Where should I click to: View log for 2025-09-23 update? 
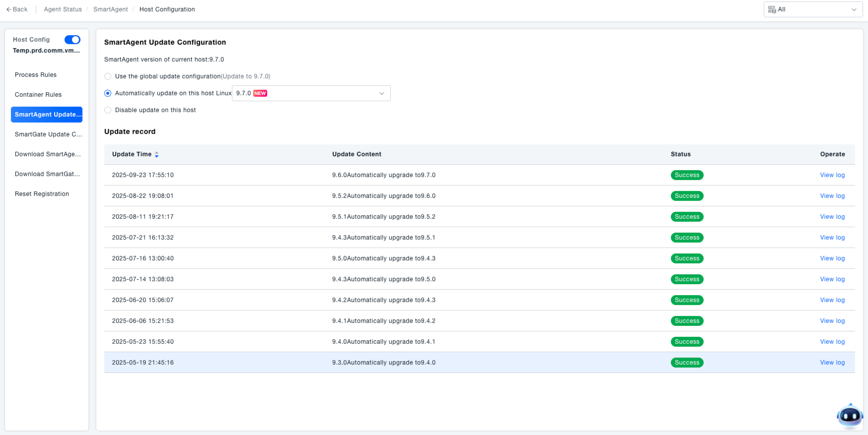pos(832,175)
